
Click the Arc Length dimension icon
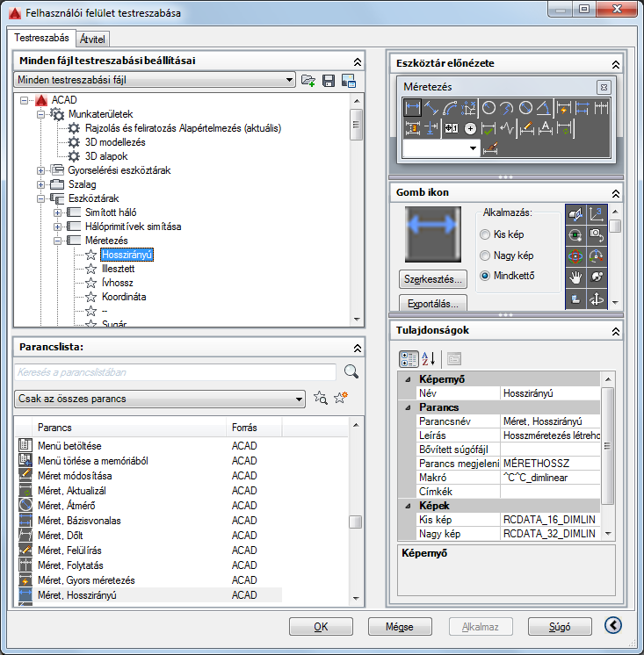(x=450, y=108)
